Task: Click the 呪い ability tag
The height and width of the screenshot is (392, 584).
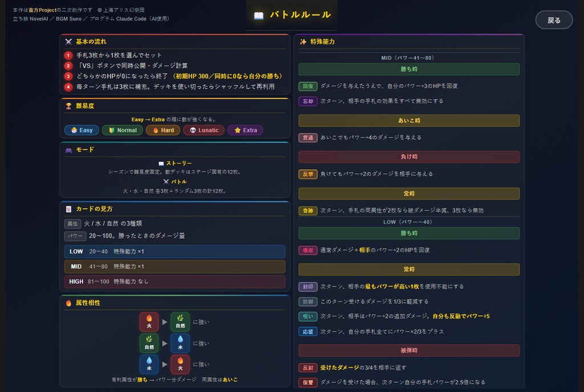Action: point(308,316)
